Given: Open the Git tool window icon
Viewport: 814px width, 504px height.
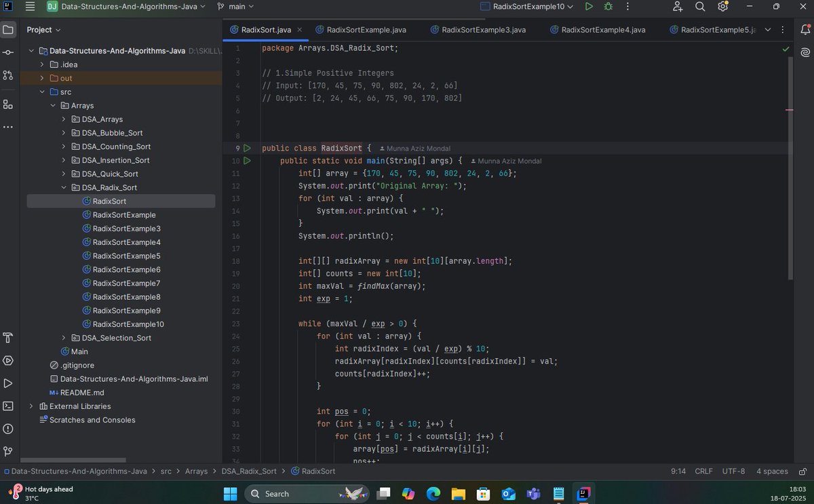Looking at the screenshot, I should coord(8,451).
